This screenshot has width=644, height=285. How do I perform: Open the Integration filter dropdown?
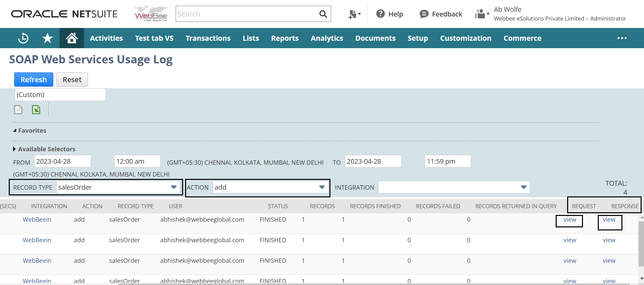tap(523, 187)
